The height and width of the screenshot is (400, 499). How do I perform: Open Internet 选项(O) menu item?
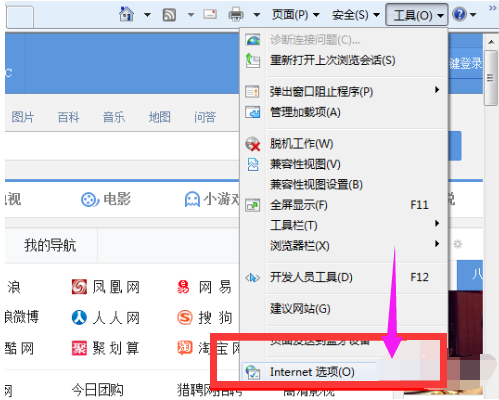pos(343,372)
